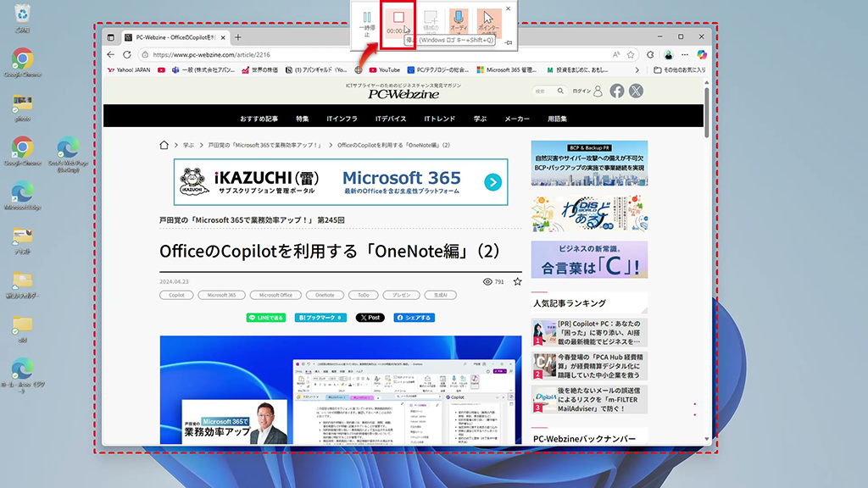Select the 生成AI tag
The width and height of the screenshot is (868, 488).
(441, 296)
